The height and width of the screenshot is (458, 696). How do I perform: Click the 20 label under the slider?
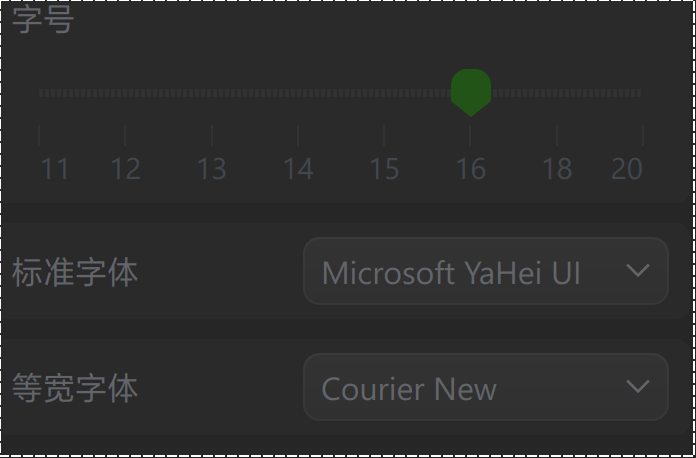click(627, 168)
